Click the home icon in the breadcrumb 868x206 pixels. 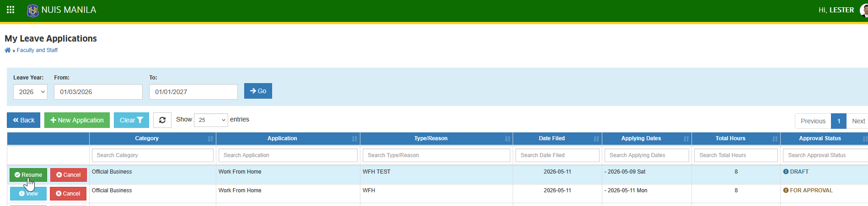click(8, 50)
